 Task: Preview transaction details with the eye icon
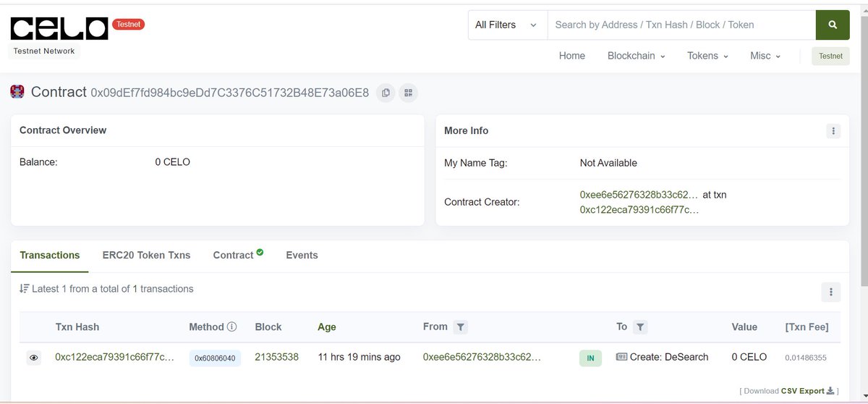click(34, 358)
